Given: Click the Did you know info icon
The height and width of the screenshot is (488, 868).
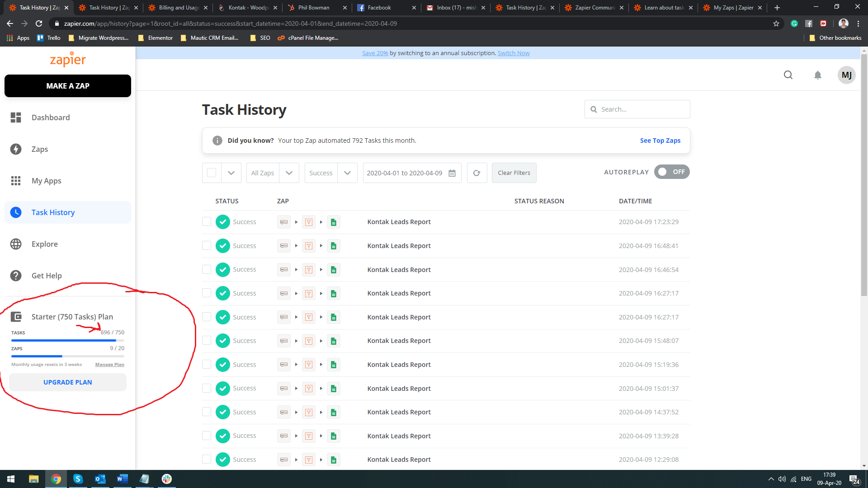Looking at the screenshot, I should [217, 141].
